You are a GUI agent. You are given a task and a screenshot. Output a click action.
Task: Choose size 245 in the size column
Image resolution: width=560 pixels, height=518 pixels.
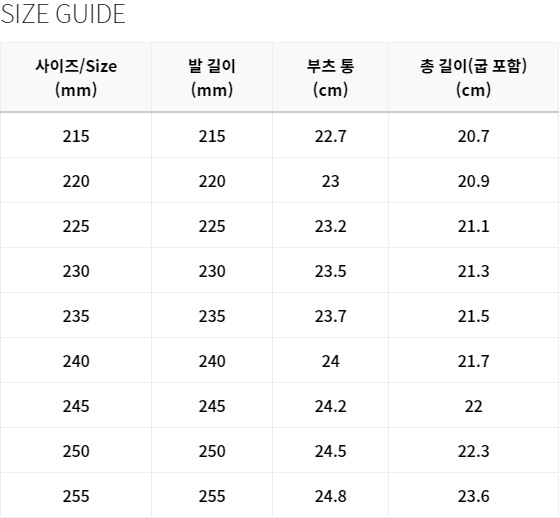[76, 406]
